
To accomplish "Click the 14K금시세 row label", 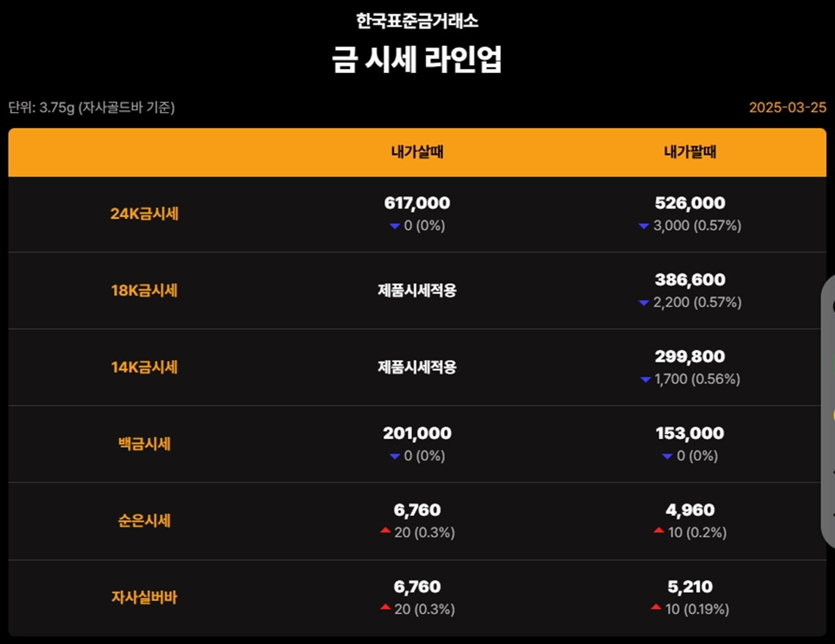I will (144, 367).
